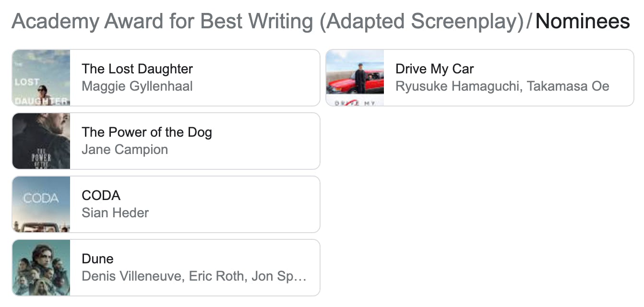Click Ryusuke Hamaguchi, Takamasa Oe names
Image resolution: width=644 pixels, height=307 pixels.
coord(502,86)
